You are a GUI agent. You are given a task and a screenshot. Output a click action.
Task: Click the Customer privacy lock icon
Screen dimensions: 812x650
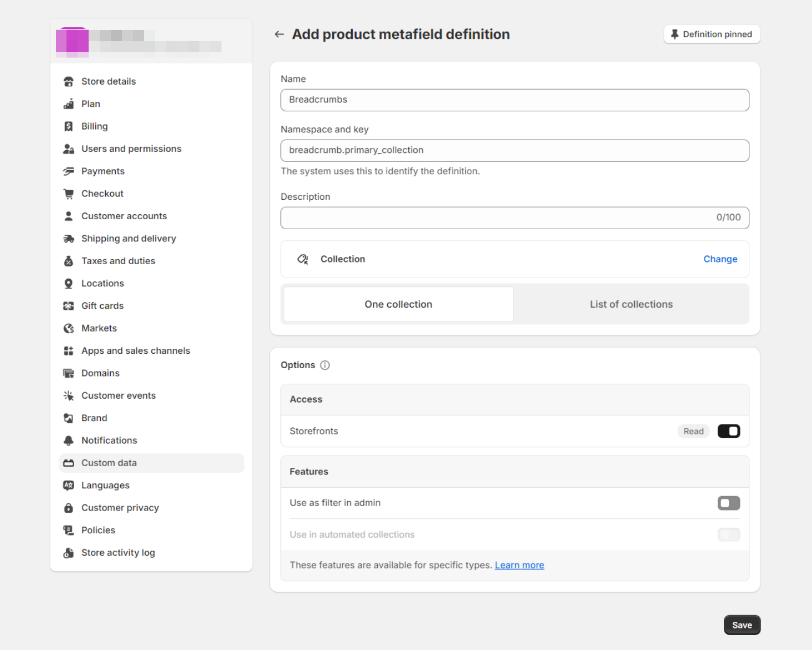69,508
